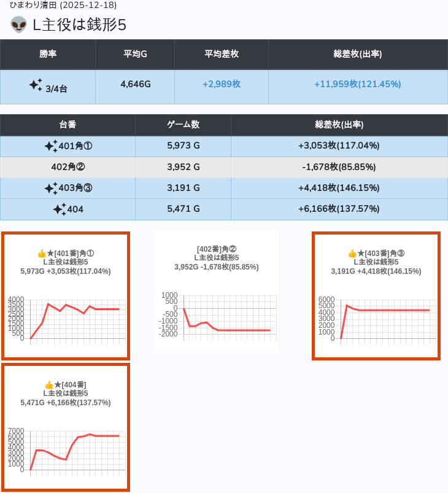Click the thumbs-up icon on the 403番 chart card
The image size is (448, 493).
click(x=352, y=254)
